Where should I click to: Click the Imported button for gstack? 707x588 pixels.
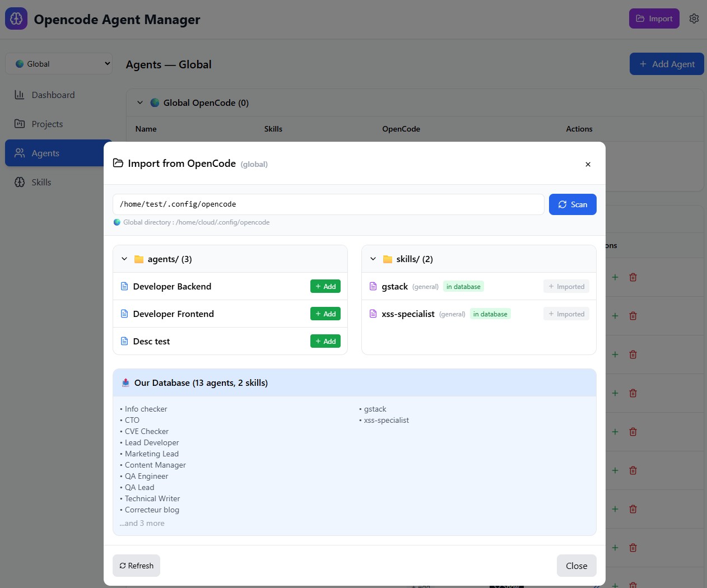click(x=566, y=286)
